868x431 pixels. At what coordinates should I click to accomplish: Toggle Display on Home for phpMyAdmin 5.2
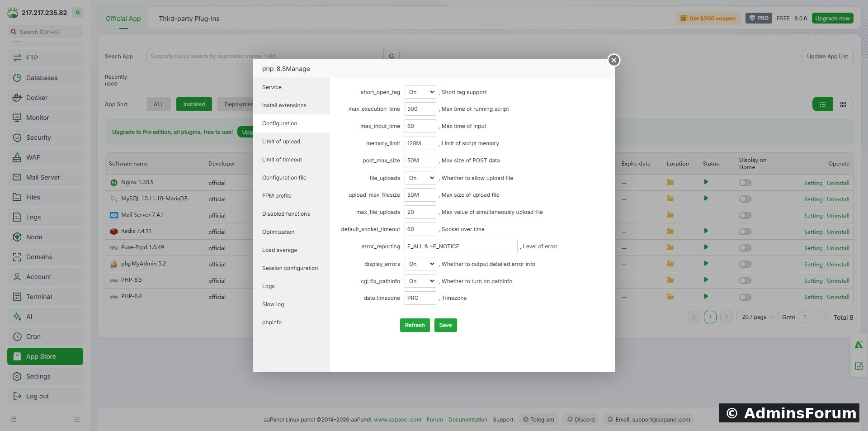click(x=745, y=264)
